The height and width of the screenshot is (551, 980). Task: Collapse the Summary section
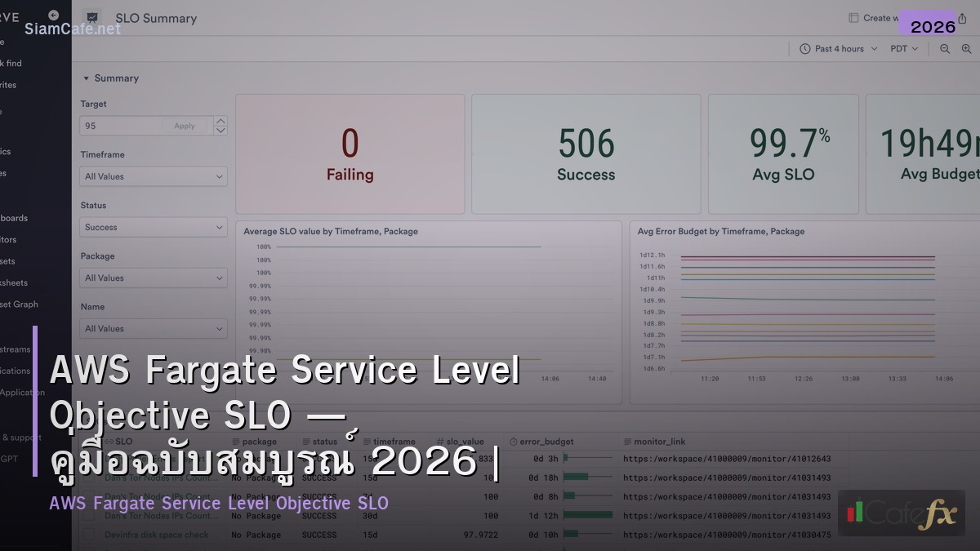point(86,78)
